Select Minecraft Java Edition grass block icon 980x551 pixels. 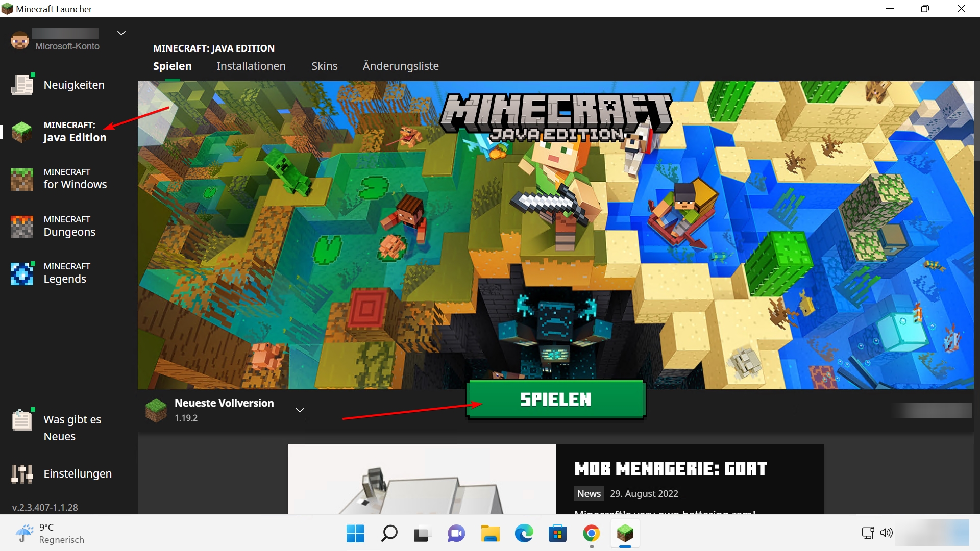pos(22,132)
